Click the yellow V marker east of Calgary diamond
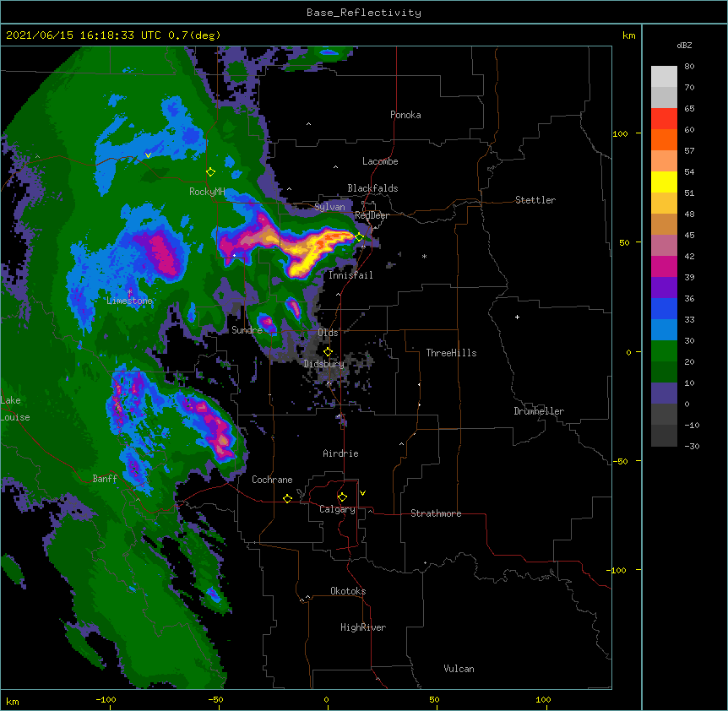The height and width of the screenshot is (711, 728). (362, 493)
